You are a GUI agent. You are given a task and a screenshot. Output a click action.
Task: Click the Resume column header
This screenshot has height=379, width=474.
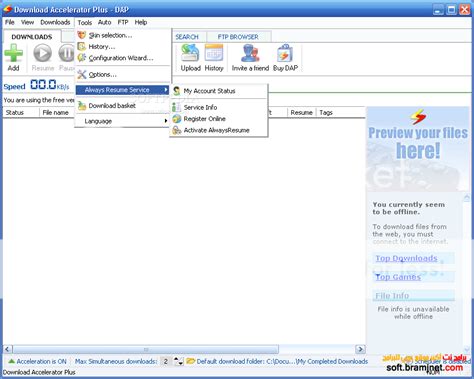pos(301,113)
